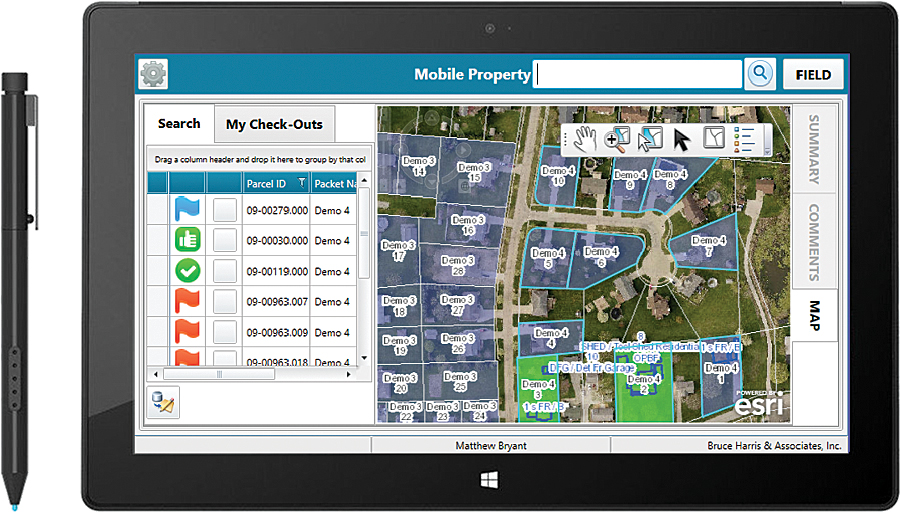Click the map toolbar drag handle dots

[x=566, y=139]
